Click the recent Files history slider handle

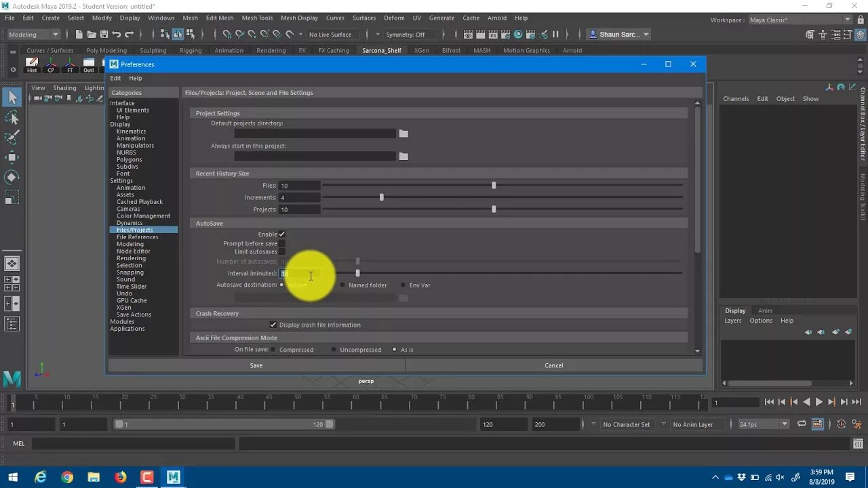click(x=494, y=185)
